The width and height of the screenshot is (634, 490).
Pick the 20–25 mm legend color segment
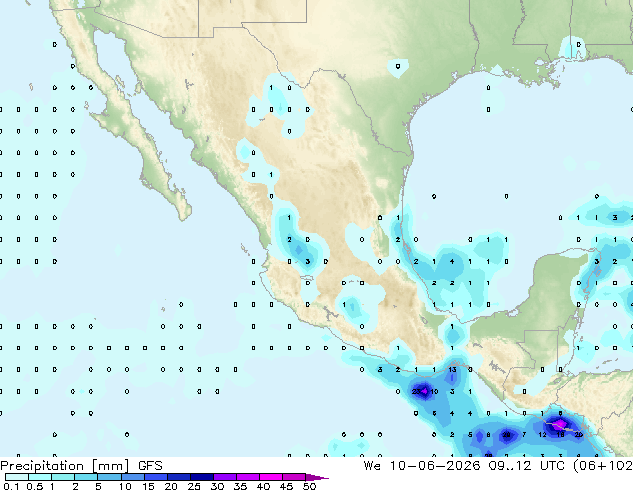178,477
